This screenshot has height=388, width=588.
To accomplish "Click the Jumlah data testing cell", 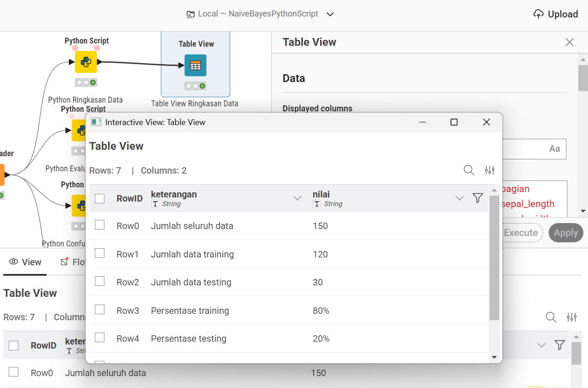I will click(191, 282).
